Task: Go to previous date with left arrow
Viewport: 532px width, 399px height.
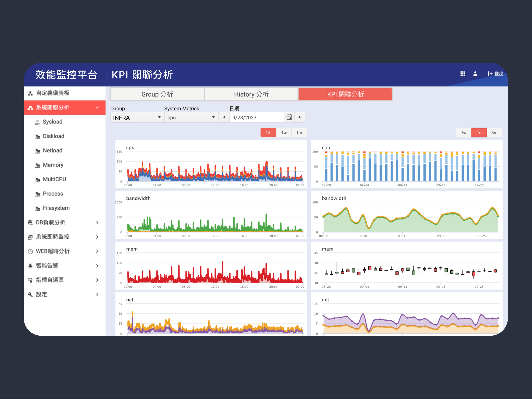Action: click(224, 117)
